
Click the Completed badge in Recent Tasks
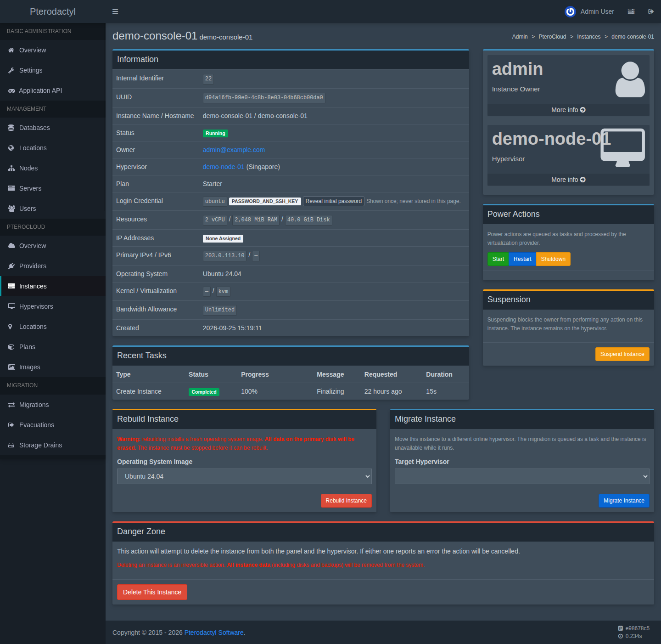tap(204, 392)
